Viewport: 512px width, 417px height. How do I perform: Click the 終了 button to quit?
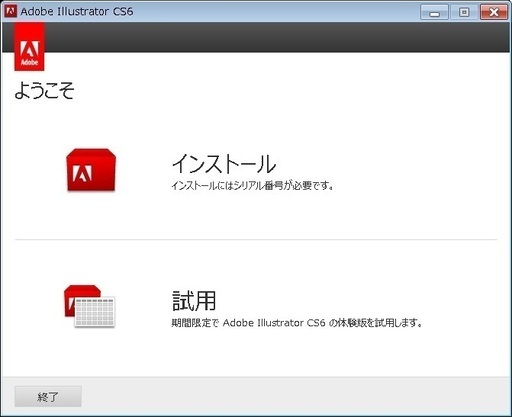(48, 396)
